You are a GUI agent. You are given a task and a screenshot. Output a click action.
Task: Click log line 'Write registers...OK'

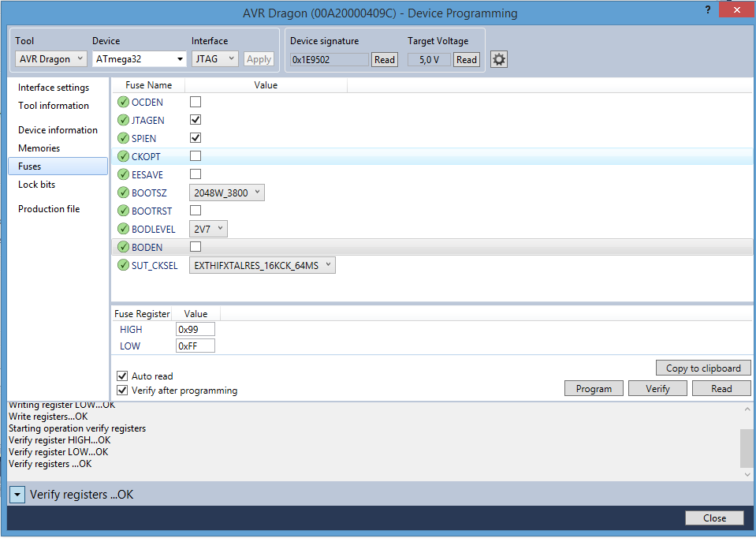(48, 417)
